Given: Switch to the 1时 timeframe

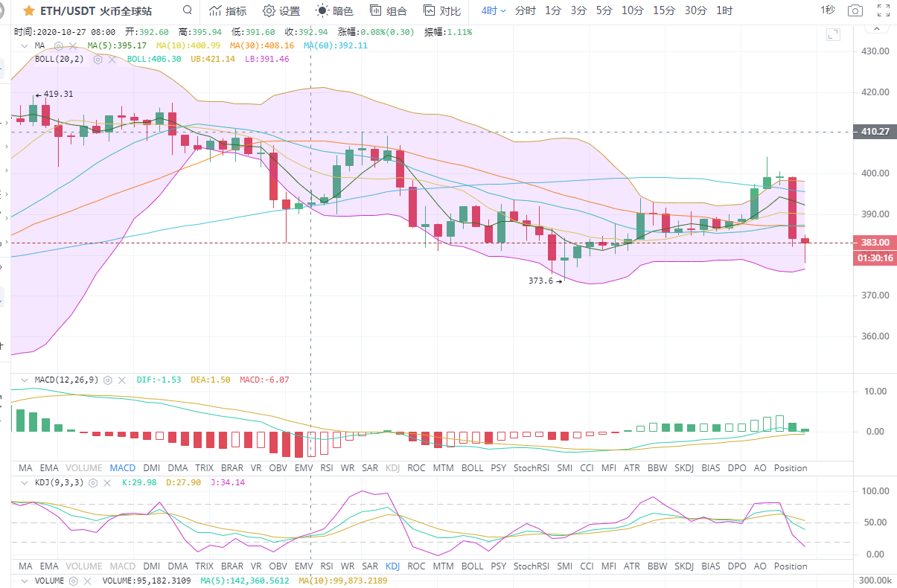Looking at the screenshot, I should point(724,11).
